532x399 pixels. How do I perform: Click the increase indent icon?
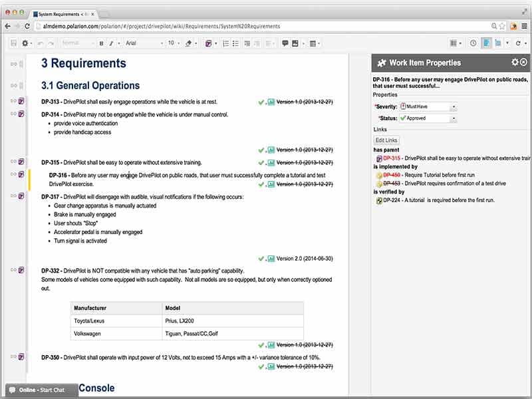tap(247, 43)
